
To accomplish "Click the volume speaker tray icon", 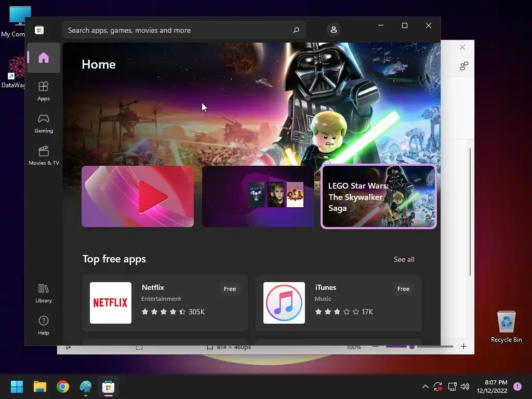I will [465, 387].
